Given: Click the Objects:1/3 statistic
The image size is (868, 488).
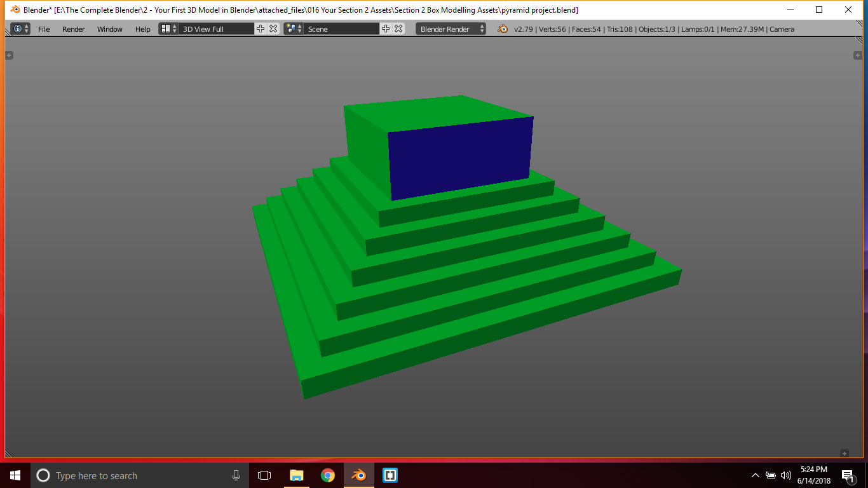Looking at the screenshot, I should point(657,29).
